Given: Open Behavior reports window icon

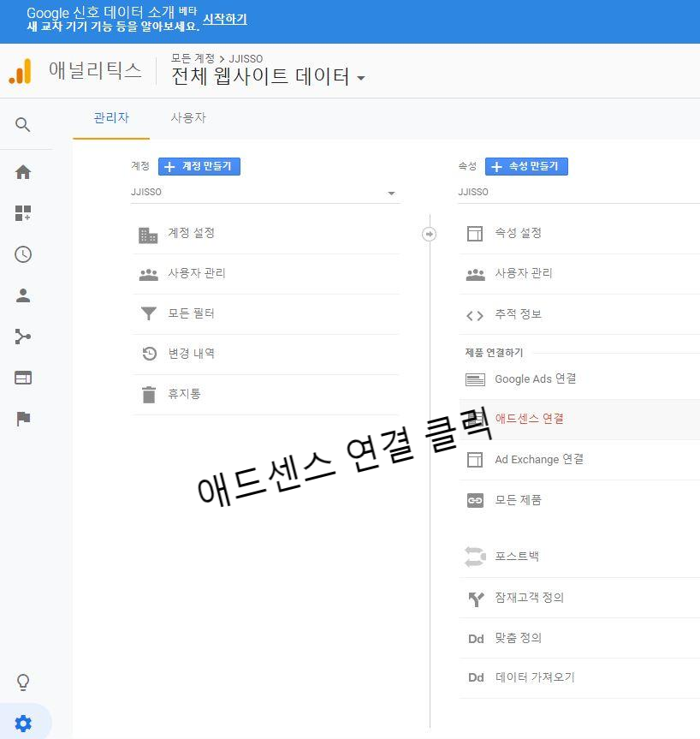Looking at the screenshot, I should point(23,378).
